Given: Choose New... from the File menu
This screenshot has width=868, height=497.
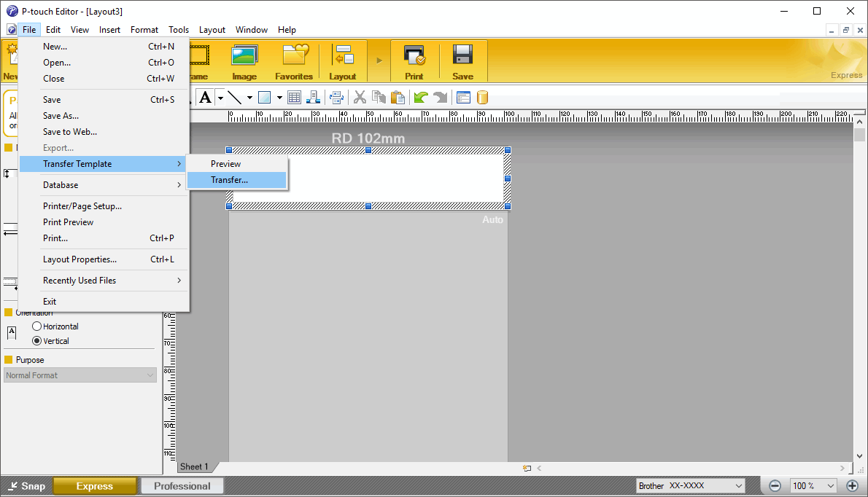Looking at the screenshot, I should coord(104,47).
